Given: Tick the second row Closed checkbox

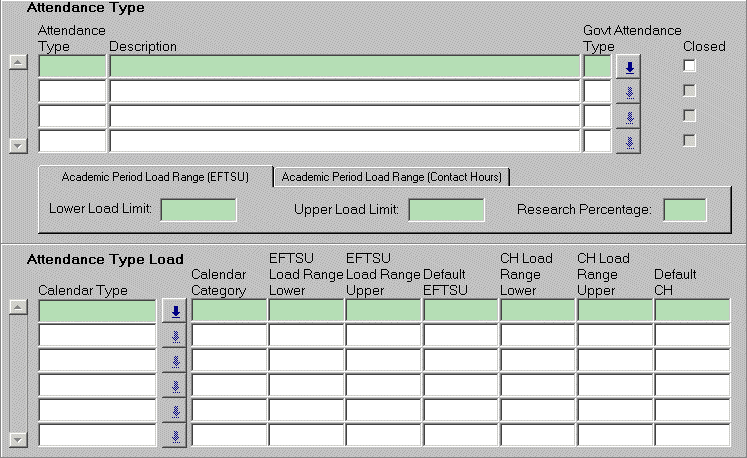Looking at the screenshot, I should (x=689, y=91).
